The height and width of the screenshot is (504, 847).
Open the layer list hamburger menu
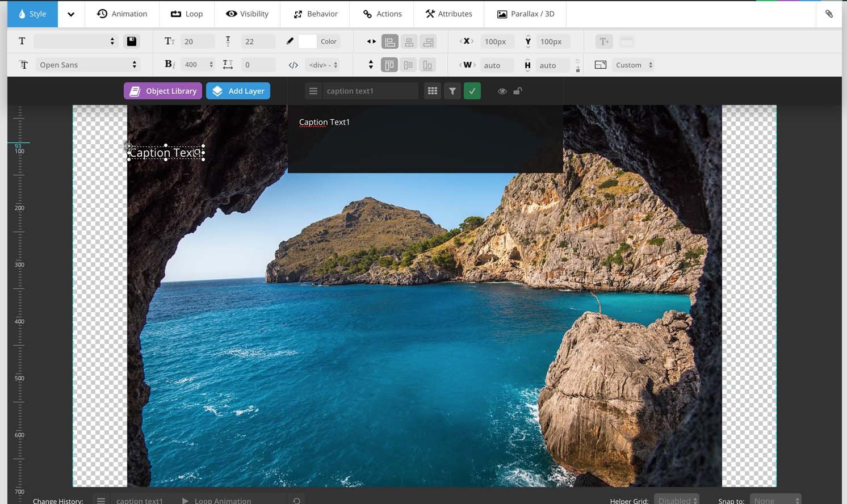click(313, 91)
